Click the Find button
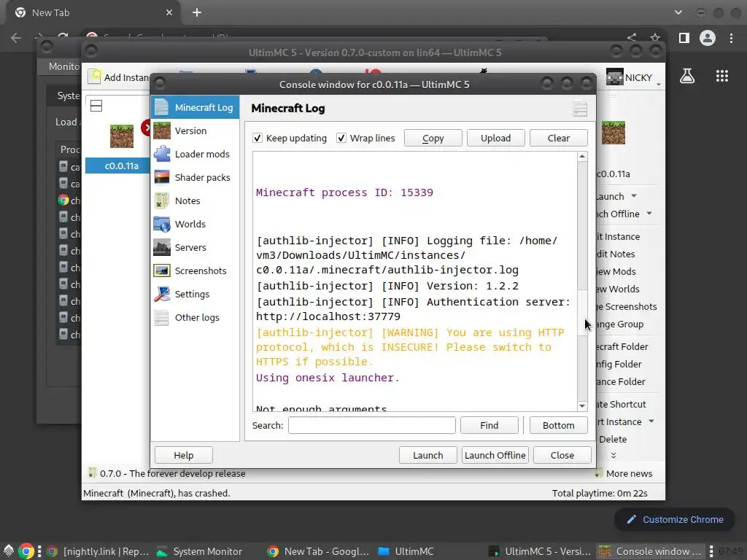 [489, 425]
